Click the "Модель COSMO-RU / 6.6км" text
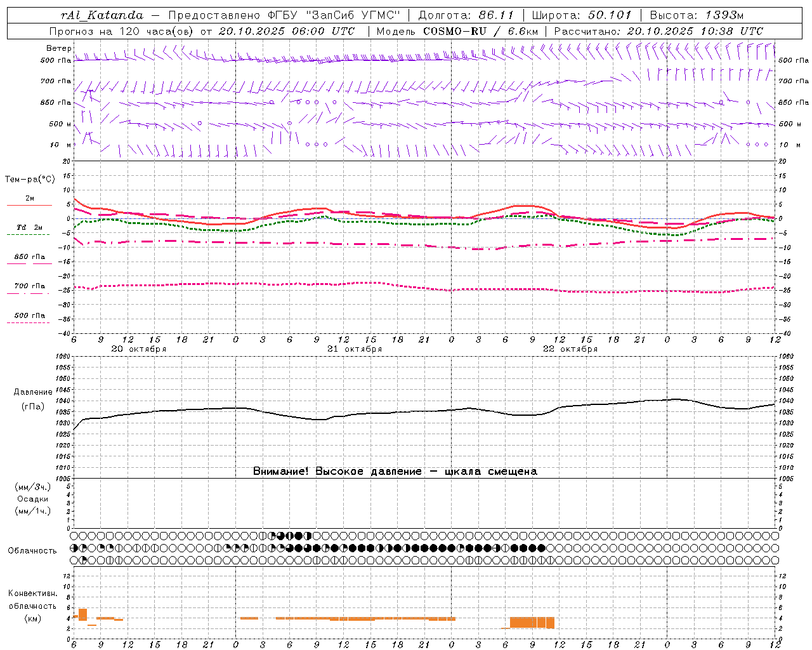This screenshot has width=812, height=650. click(x=457, y=31)
